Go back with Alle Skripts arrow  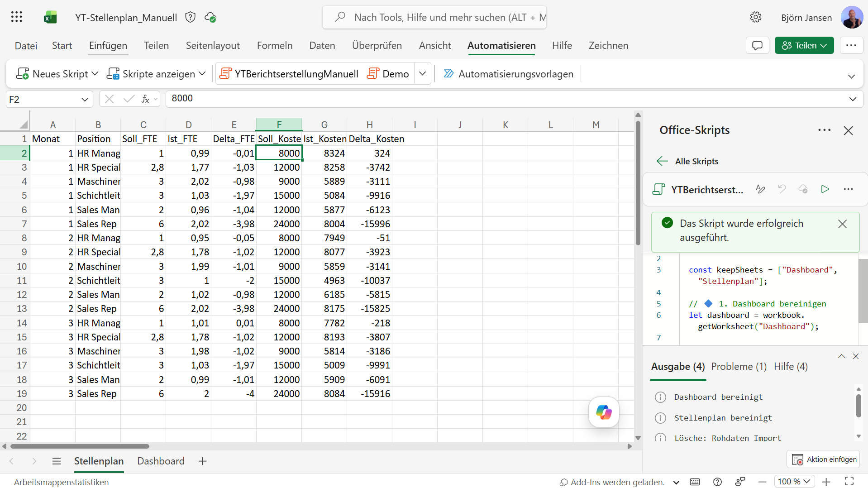pos(662,161)
